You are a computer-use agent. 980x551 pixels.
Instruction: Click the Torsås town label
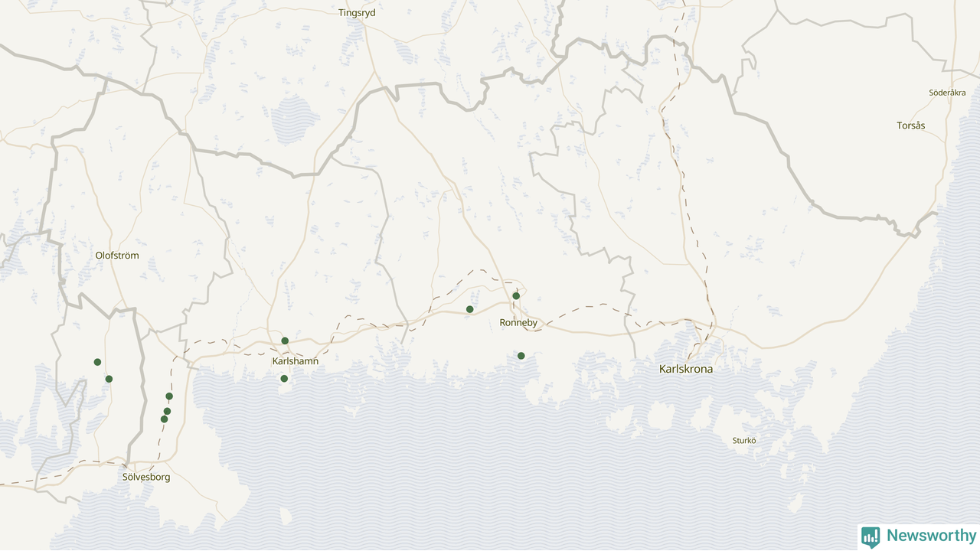(911, 126)
